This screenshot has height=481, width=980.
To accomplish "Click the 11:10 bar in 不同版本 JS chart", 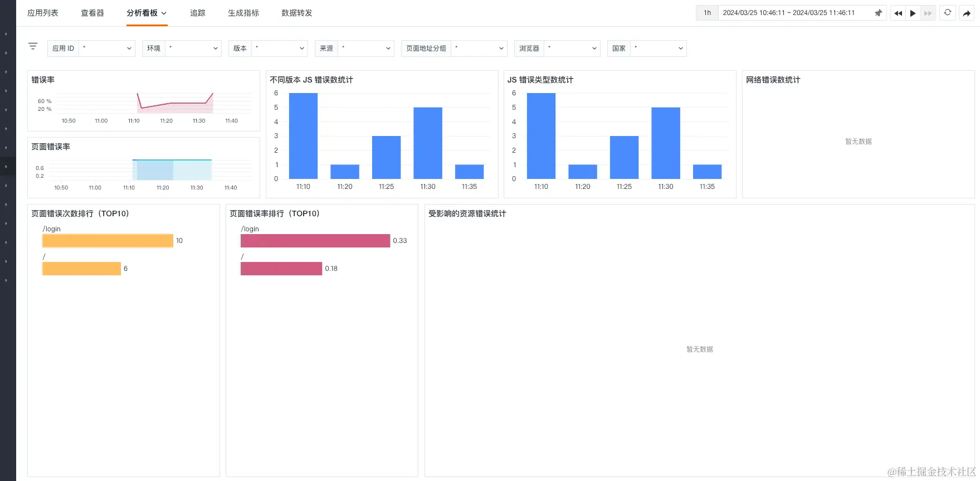I will [303, 136].
